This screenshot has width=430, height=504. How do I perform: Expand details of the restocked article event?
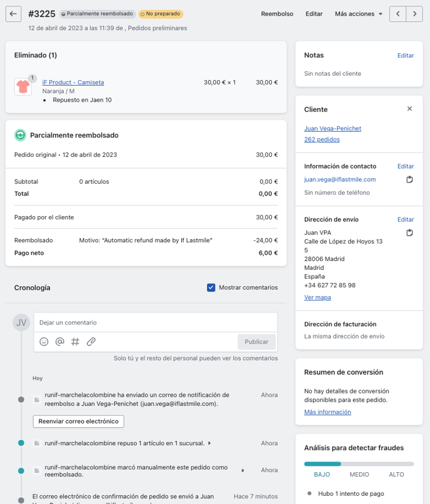209,443
